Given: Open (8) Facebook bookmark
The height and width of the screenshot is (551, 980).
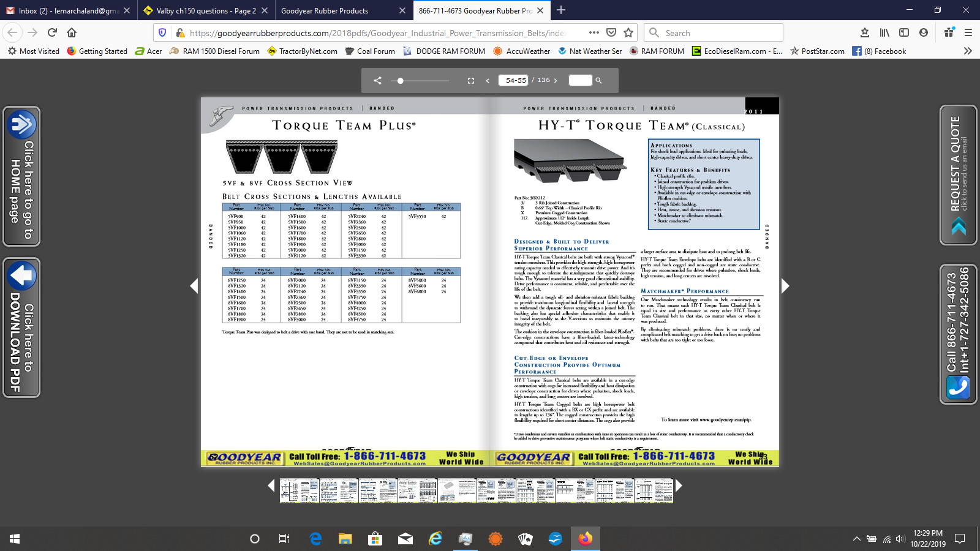Looking at the screenshot, I should (880, 51).
